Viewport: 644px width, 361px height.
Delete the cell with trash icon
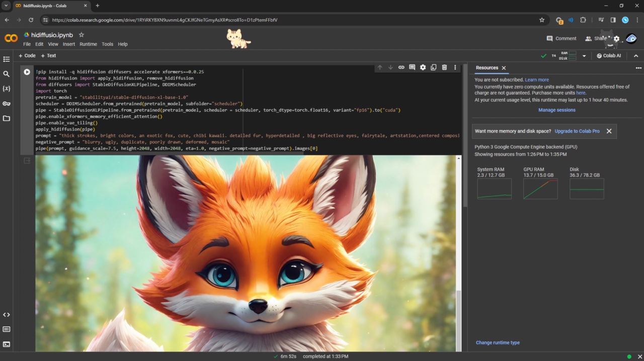[444, 67]
